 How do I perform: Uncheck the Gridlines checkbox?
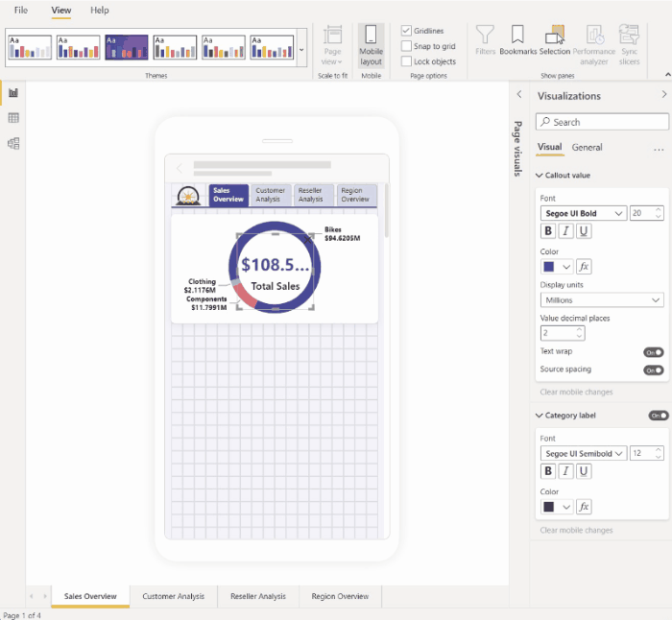(x=407, y=31)
